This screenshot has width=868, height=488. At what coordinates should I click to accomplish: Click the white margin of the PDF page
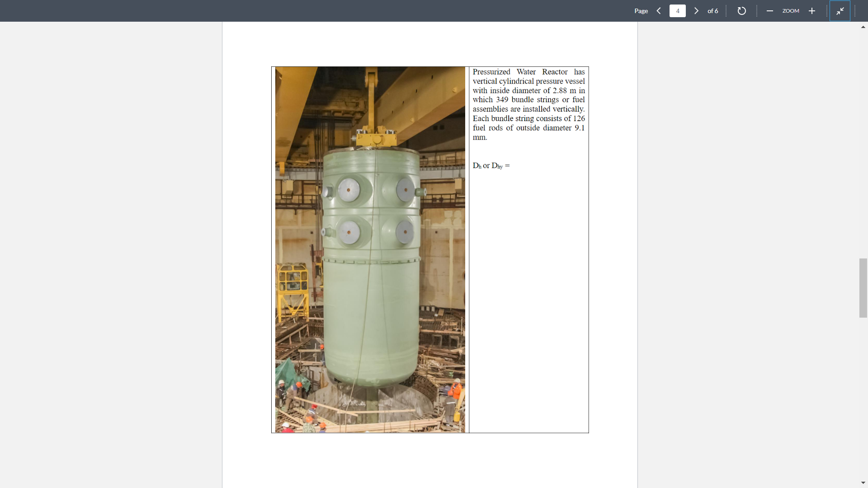pos(429,461)
